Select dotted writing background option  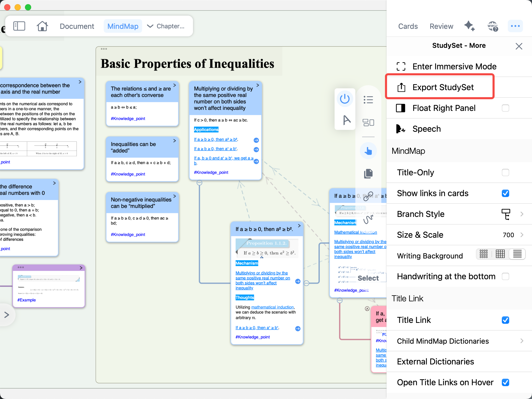tap(483, 254)
